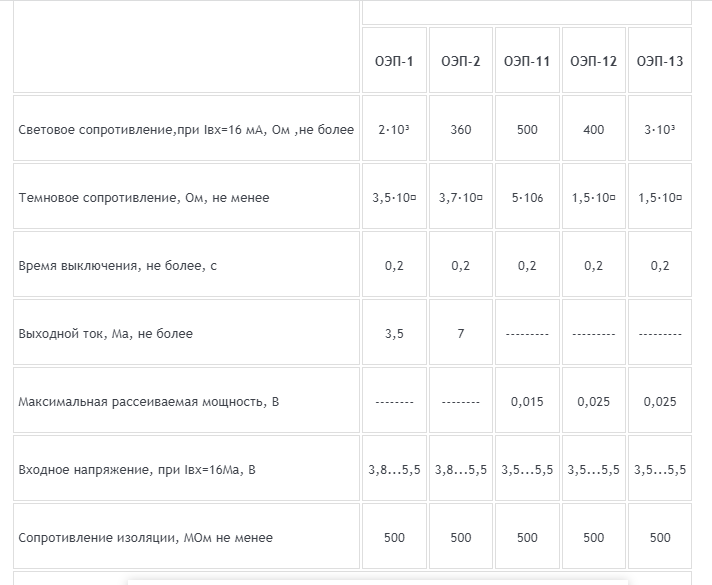Select 'Максимальная рассеиваемая мощность' row label

pyautogui.click(x=148, y=402)
